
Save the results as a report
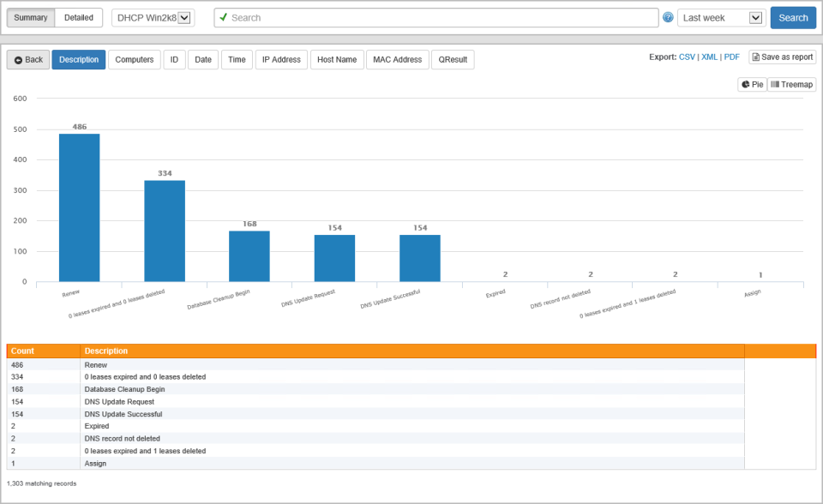pos(782,57)
